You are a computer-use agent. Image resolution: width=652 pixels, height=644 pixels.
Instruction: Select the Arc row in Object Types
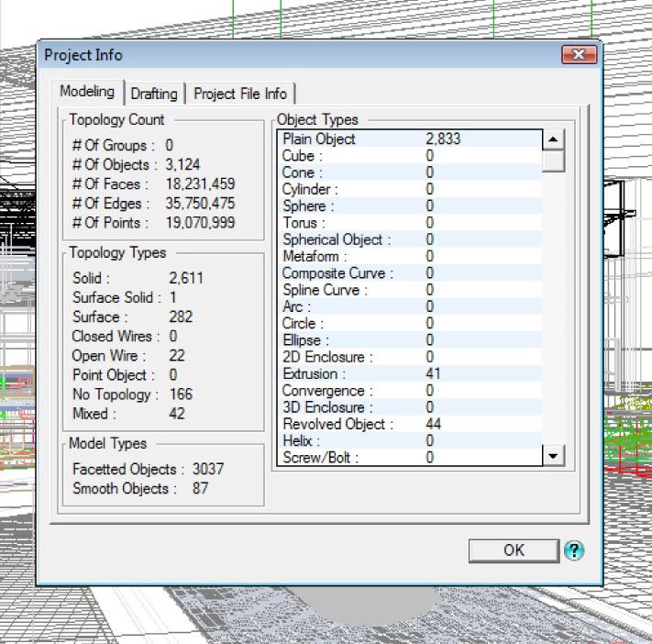410,306
